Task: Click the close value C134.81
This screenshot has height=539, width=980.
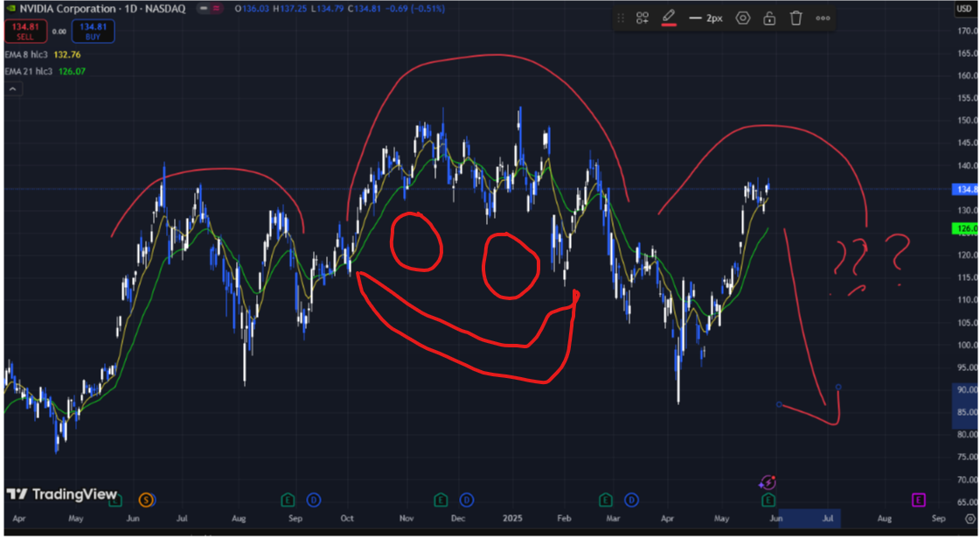Action: click(x=363, y=9)
